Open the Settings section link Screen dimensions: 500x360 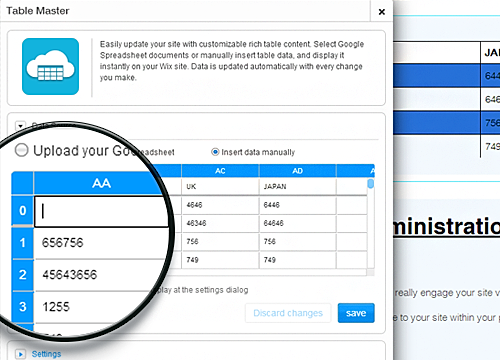pyautogui.click(x=46, y=354)
